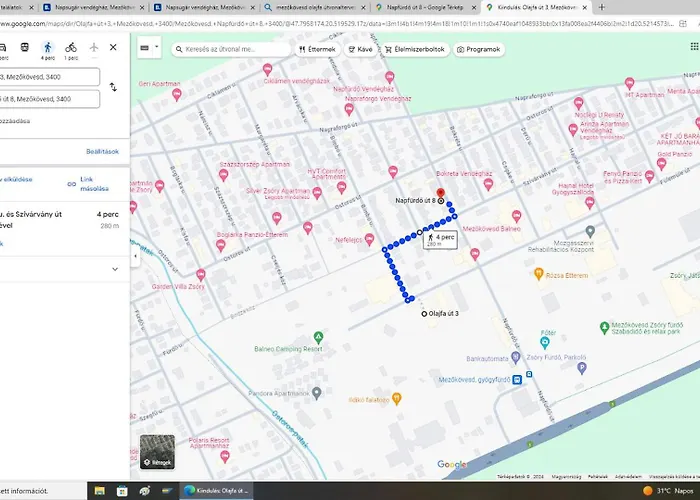Filter by Élelmiszerboltok chip

(415, 49)
